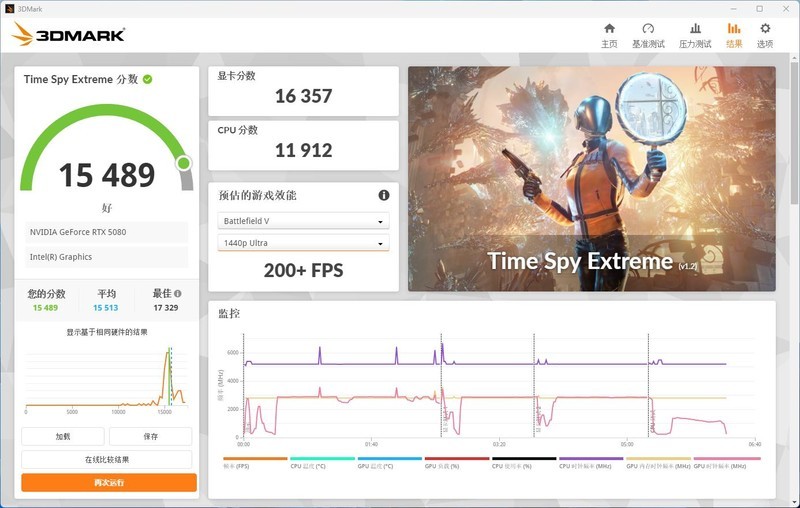The width and height of the screenshot is (800, 508).
Task: Open the Results (结果) bar-chart icon
Action: 734,29
